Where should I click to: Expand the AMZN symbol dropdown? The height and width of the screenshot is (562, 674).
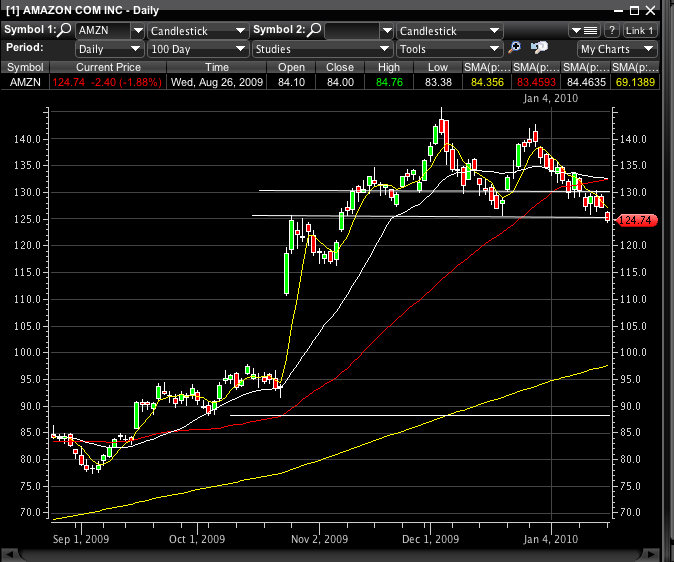pyautogui.click(x=137, y=30)
